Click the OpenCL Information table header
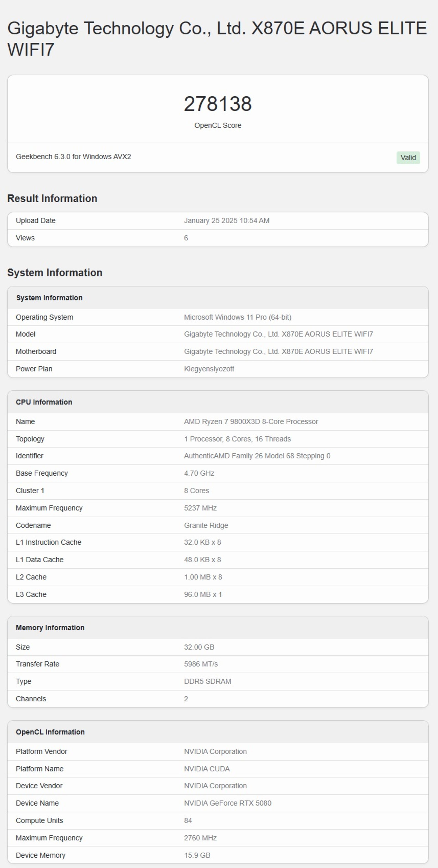 coord(50,732)
